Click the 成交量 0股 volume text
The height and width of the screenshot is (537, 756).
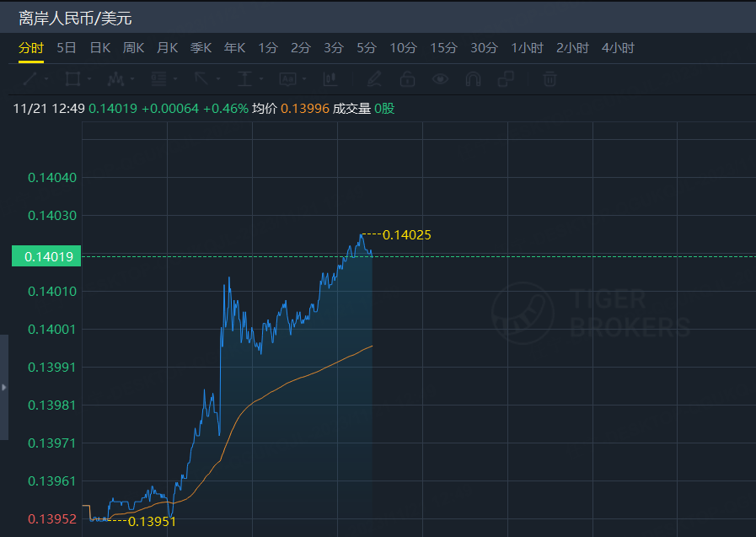point(363,109)
